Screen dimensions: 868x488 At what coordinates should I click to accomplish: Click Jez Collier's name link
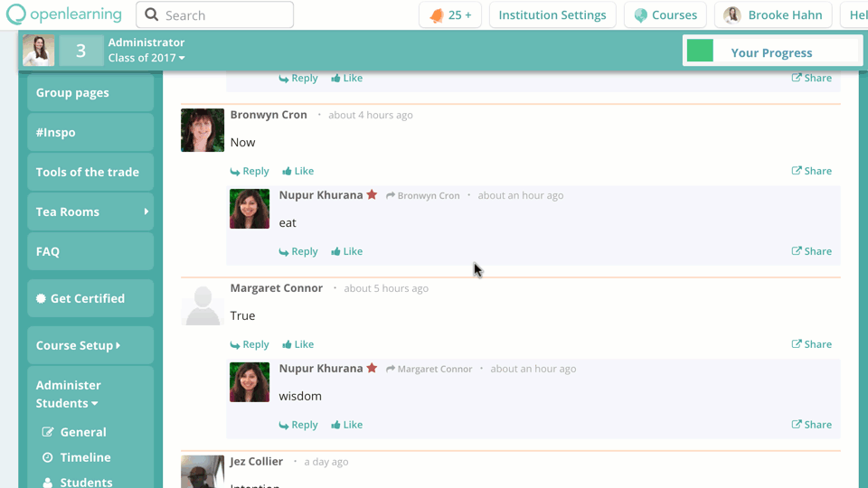[256, 461]
